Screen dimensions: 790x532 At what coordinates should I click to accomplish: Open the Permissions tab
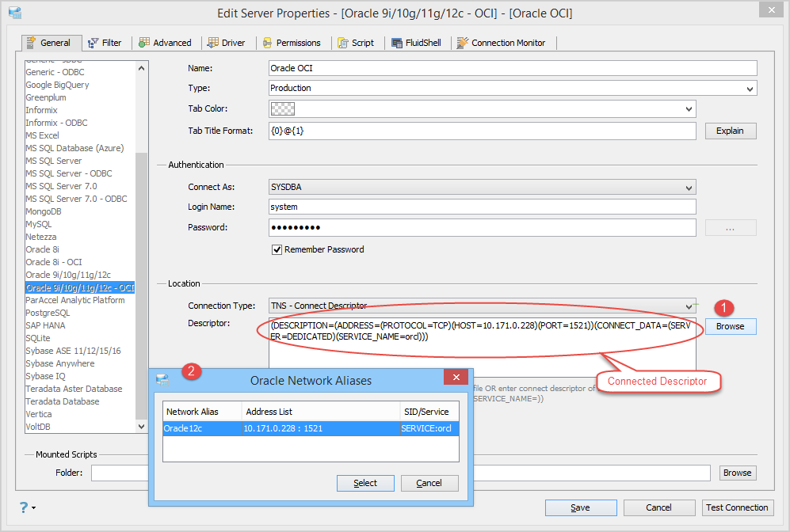click(x=292, y=43)
